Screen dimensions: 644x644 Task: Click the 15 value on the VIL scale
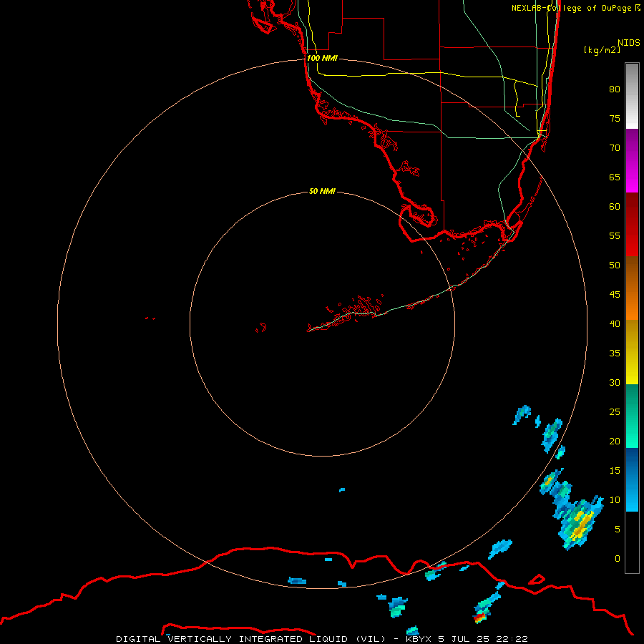[615, 470]
